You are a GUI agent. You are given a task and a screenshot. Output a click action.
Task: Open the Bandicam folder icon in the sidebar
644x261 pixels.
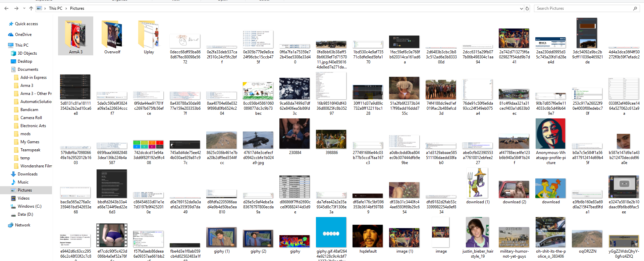16,110
